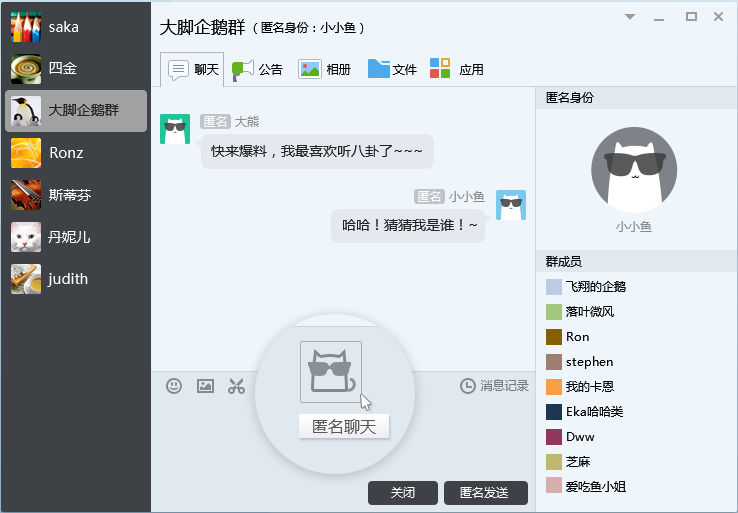Open the 相册 album tab
738x513 pixels.
[x=325, y=69]
